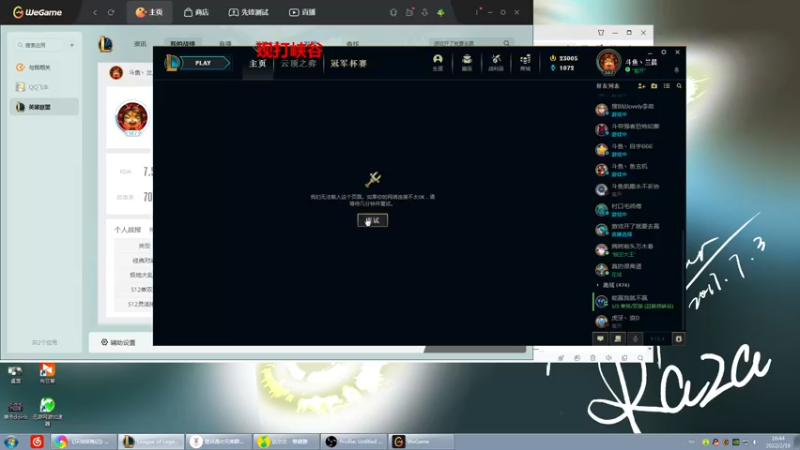Click the WeGame logo
This screenshot has width=800, height=450.
tap(37, 12)
